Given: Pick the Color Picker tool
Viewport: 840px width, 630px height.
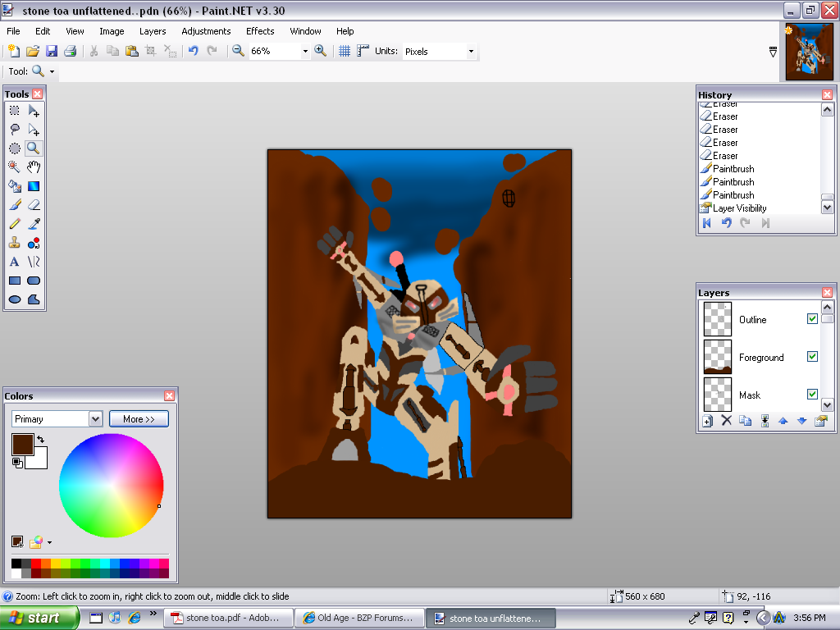Looking at the screenshot, I should pos(34,223).
